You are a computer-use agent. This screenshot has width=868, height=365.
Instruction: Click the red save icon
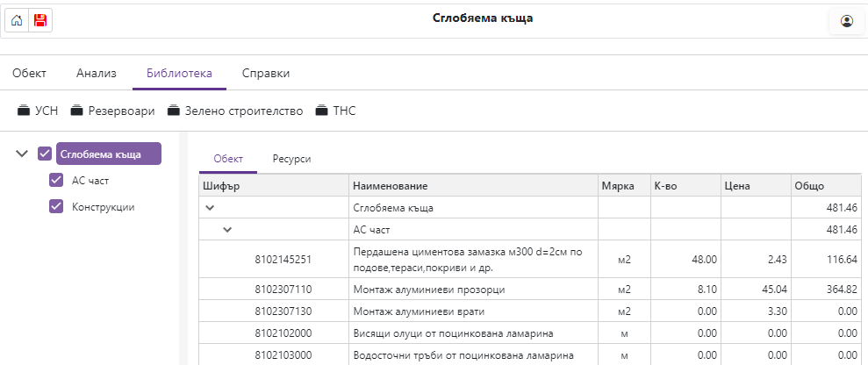point(40,20)
